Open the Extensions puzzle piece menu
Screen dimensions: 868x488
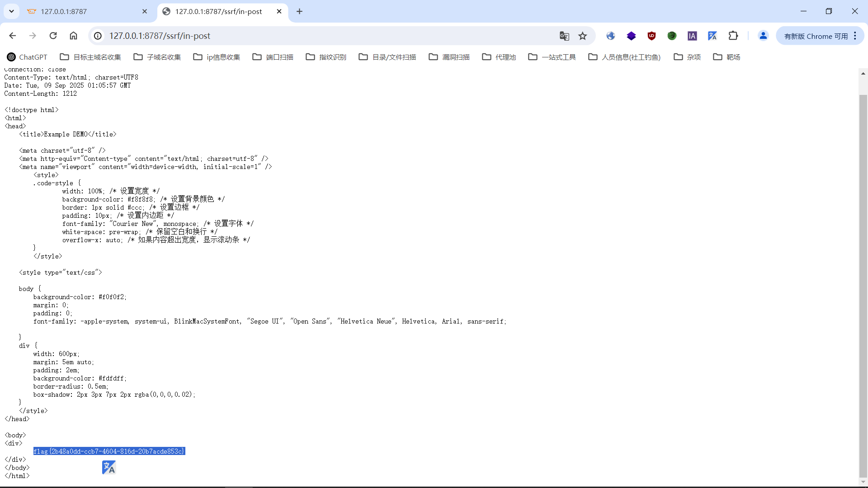click(733, 36)
